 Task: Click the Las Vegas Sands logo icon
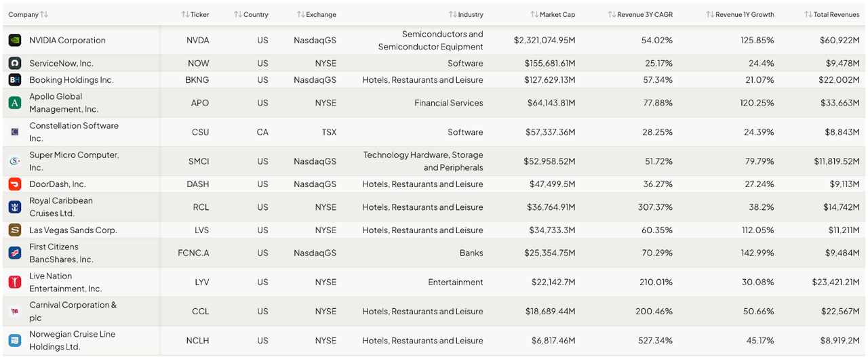point(14,230)
